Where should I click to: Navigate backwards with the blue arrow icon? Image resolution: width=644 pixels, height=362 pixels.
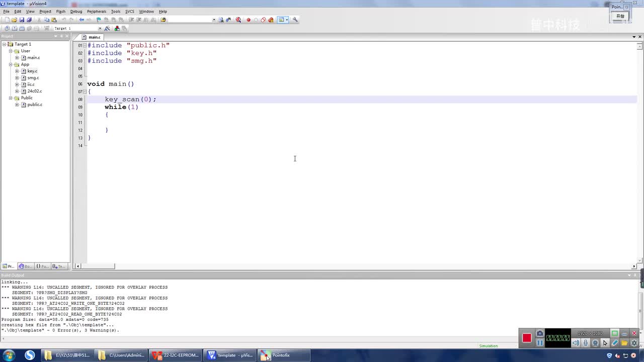pos(82,20)
